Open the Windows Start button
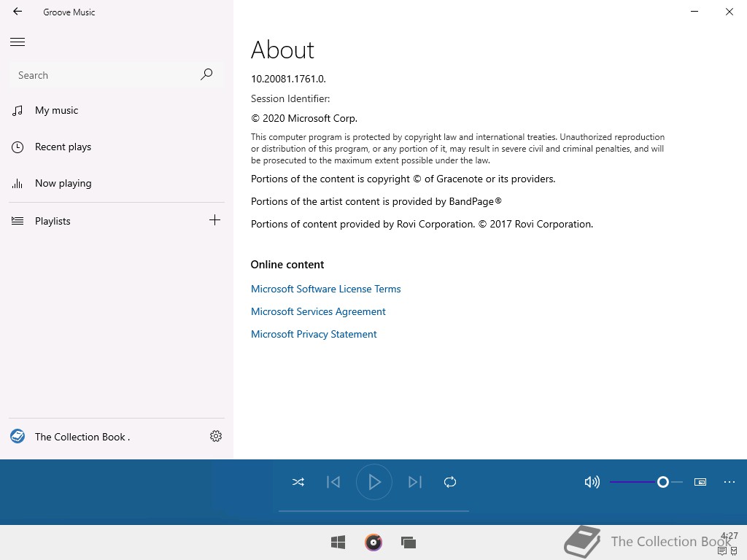The height and width of the screenshot is (560, 747). [338, 542]
